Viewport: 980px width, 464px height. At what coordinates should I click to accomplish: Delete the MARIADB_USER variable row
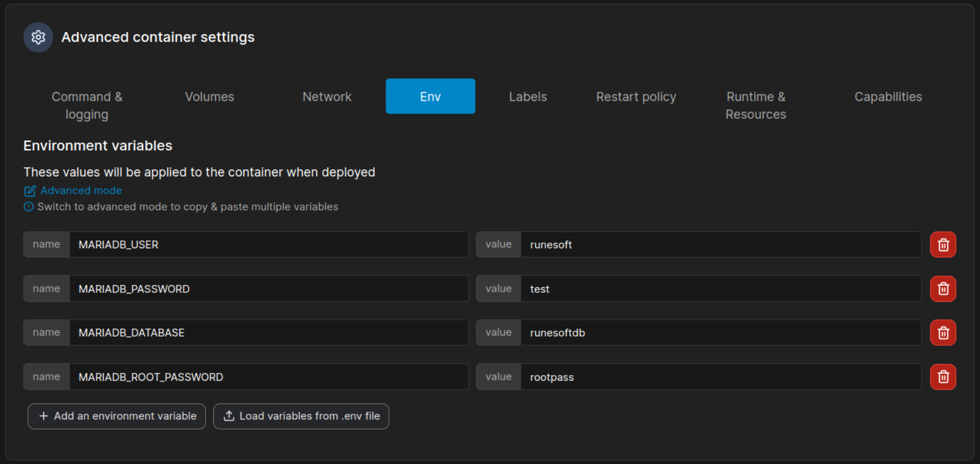(942, 245)
